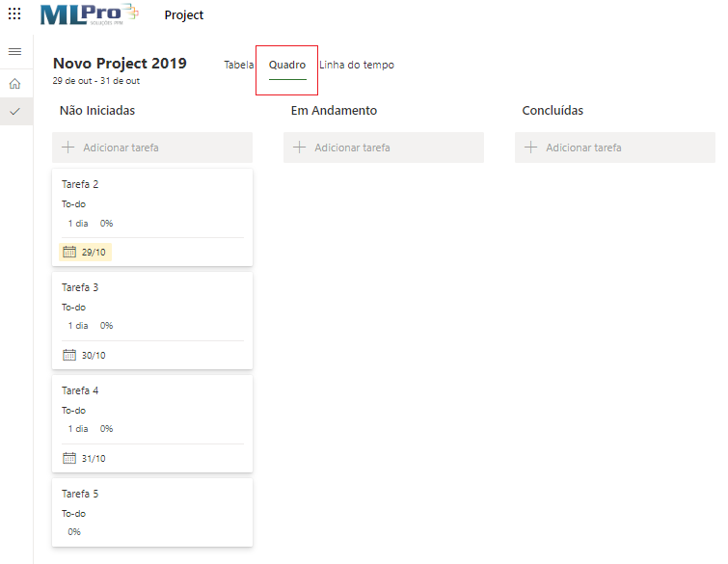Click the calendar icon on the Tarefa 3 card
The width and height of the screenshot is (728, 564).
69,355
